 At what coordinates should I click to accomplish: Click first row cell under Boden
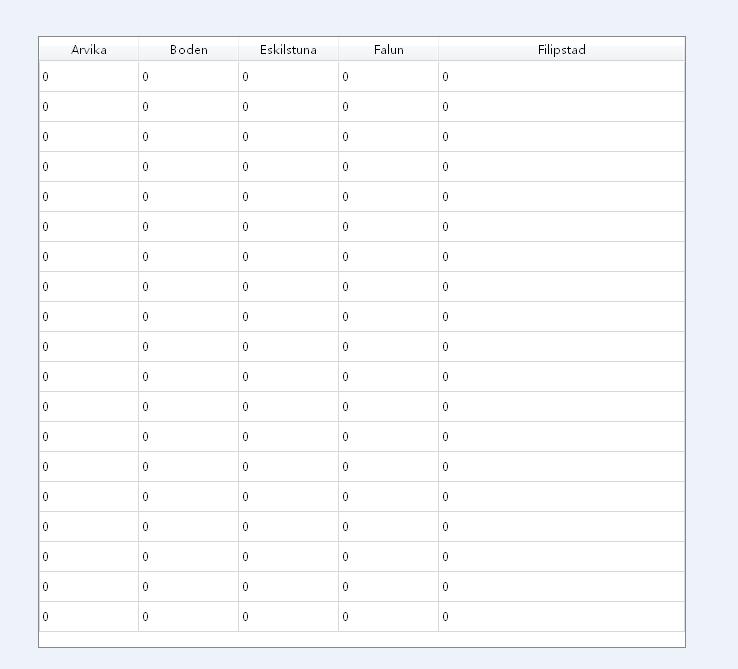pyautogui.click(x=188, y=77)
